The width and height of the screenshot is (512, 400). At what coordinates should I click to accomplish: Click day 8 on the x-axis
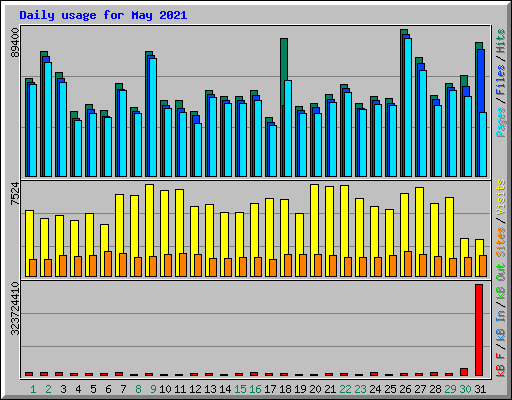click(x=138, y=389)
